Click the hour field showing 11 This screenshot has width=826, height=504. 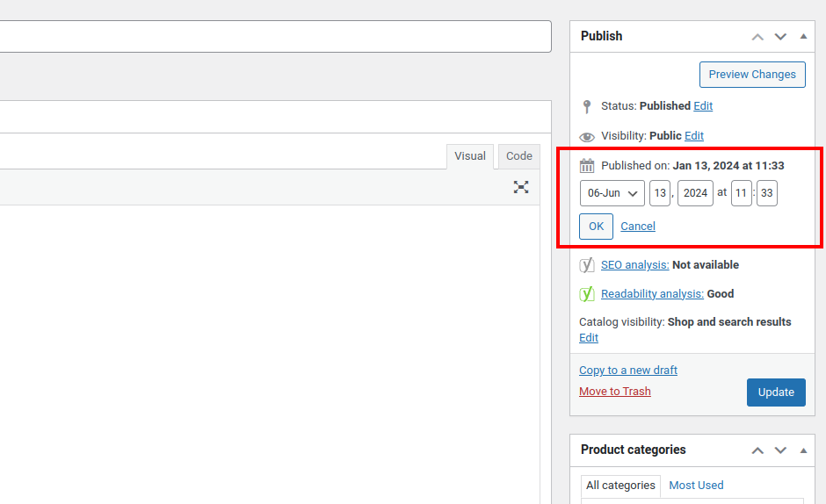(x=741, y=193)
